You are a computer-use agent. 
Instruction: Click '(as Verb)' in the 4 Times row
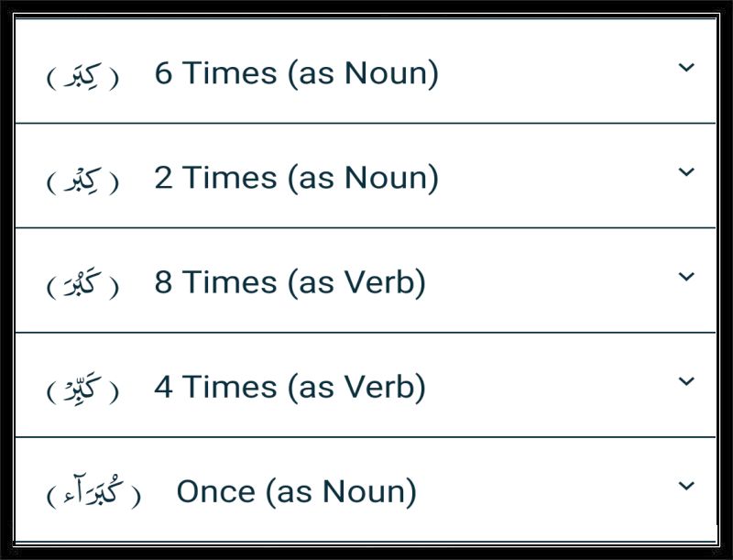coord(356,388)
